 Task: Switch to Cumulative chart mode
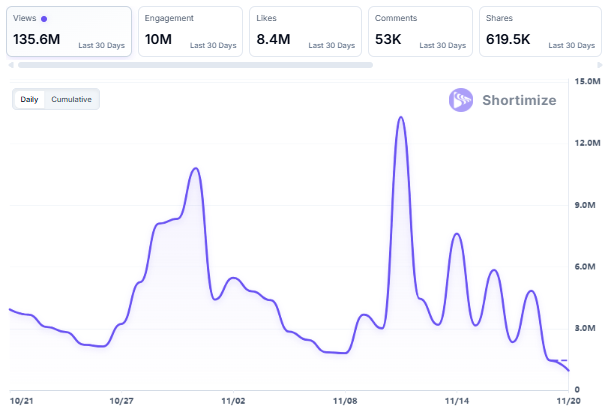click(x=72, y=99)
